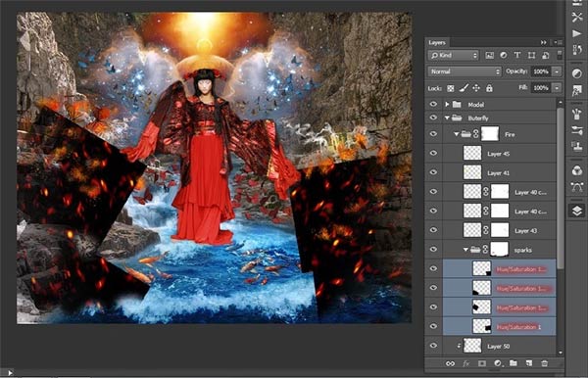Click the link layers chain icon

(450, 363)
